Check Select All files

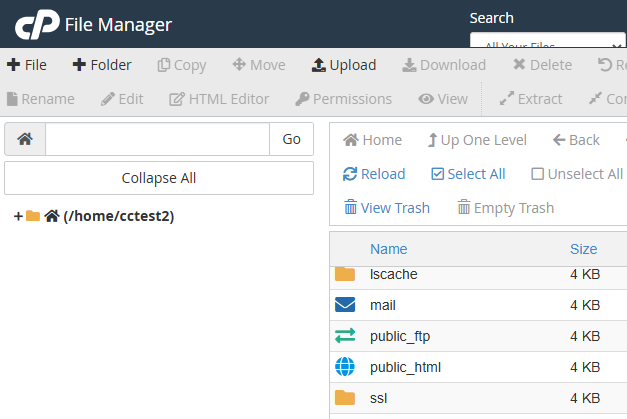[468, 174]
